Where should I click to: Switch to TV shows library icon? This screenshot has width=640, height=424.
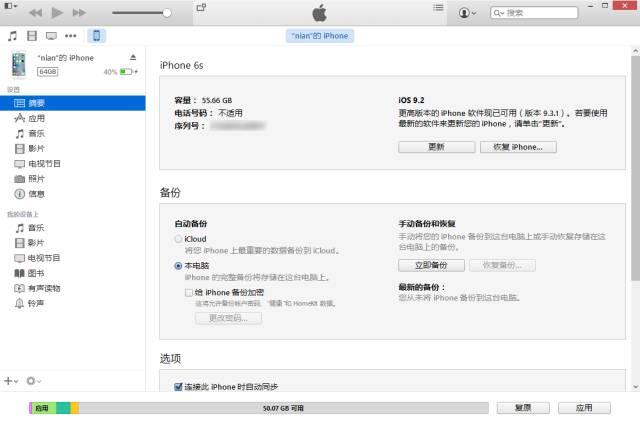pyautogui.click(x=51, y=36)
